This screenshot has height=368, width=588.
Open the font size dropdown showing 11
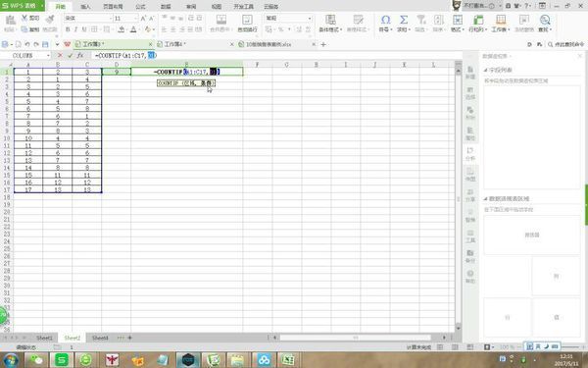pos(125,18)
